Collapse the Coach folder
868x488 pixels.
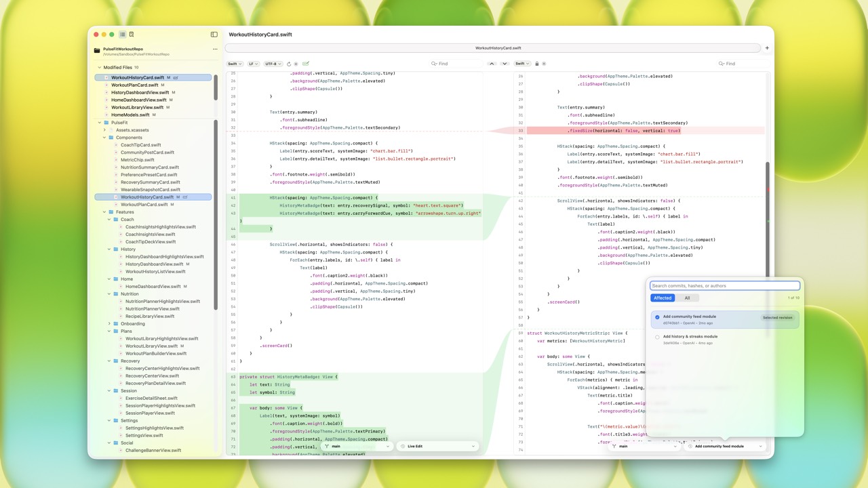point(109,220)
